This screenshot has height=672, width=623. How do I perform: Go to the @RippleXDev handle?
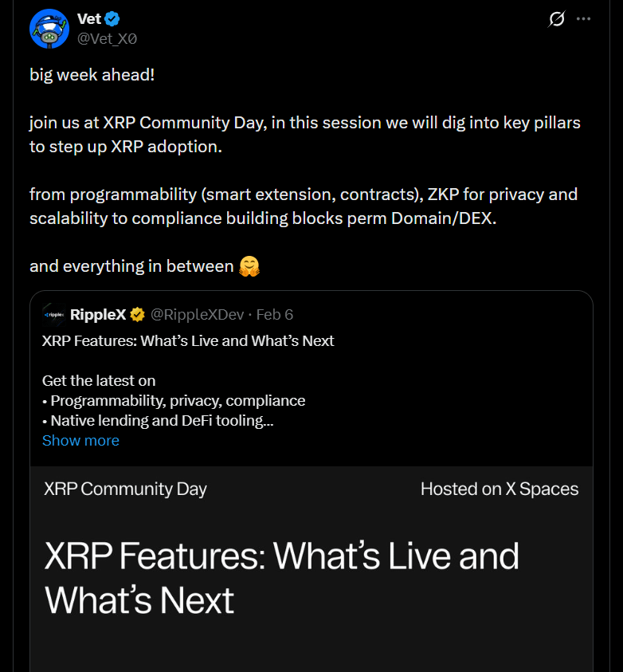pos(197,315)
